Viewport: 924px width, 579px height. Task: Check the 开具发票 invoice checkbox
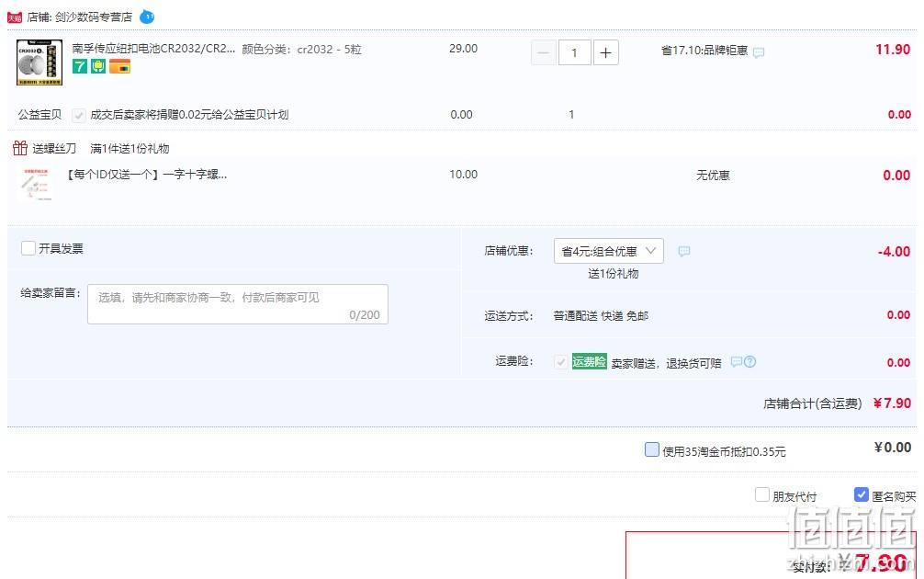[28, 247]
